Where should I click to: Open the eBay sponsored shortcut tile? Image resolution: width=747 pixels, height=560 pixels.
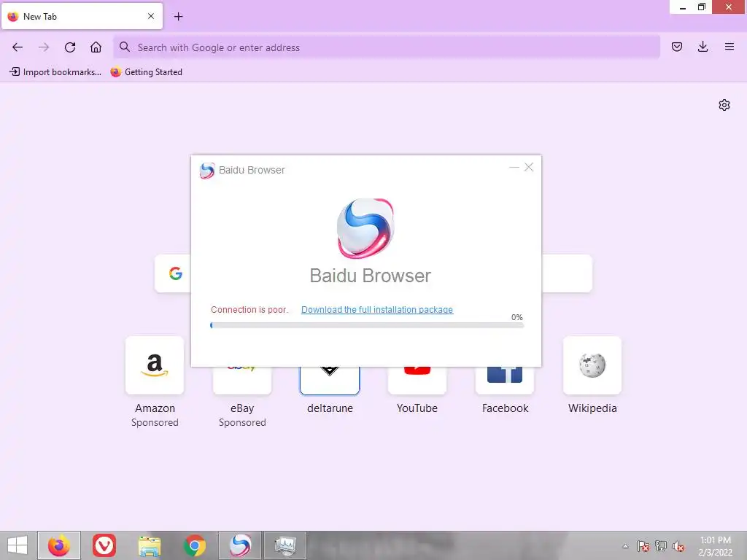[x=242, y=381]
